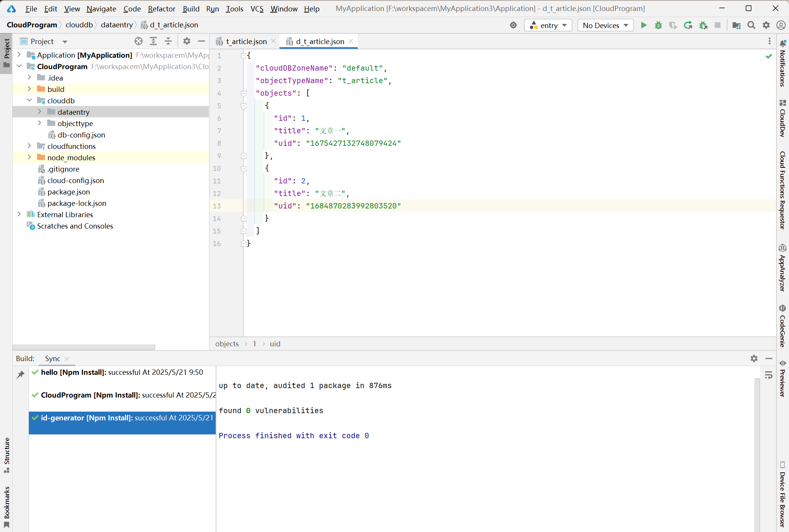Screen dimensions: 789x532
Task: Open the CodeGenie side panel
Action: (783, 326)
